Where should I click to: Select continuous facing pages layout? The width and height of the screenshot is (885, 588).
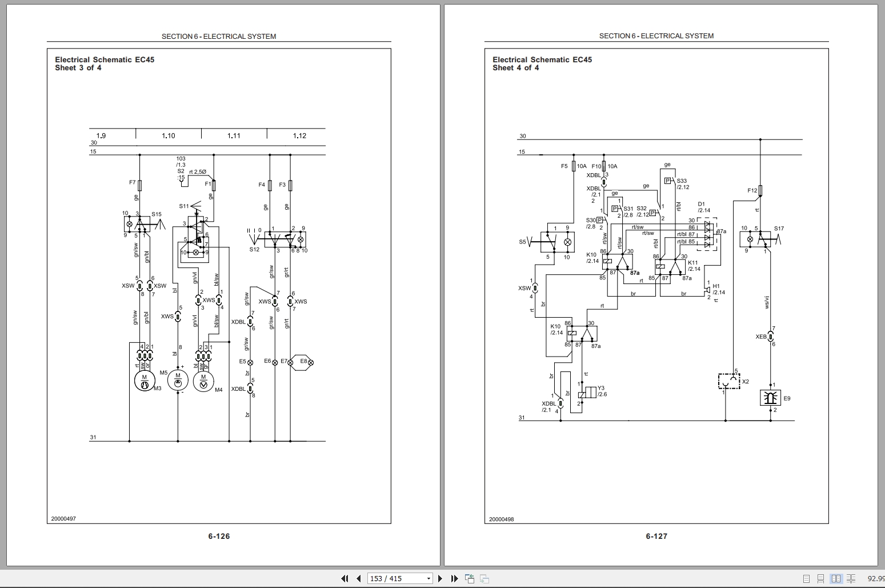click(851, 578)
